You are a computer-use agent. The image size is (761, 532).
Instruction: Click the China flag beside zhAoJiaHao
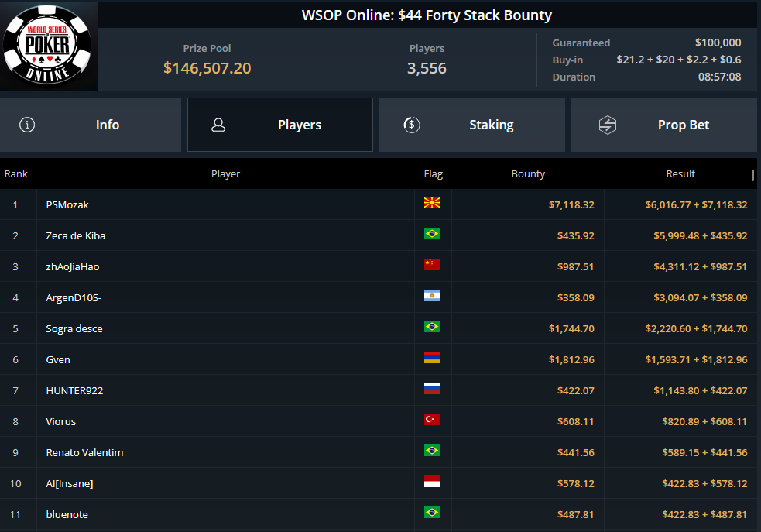coord(432,265)
